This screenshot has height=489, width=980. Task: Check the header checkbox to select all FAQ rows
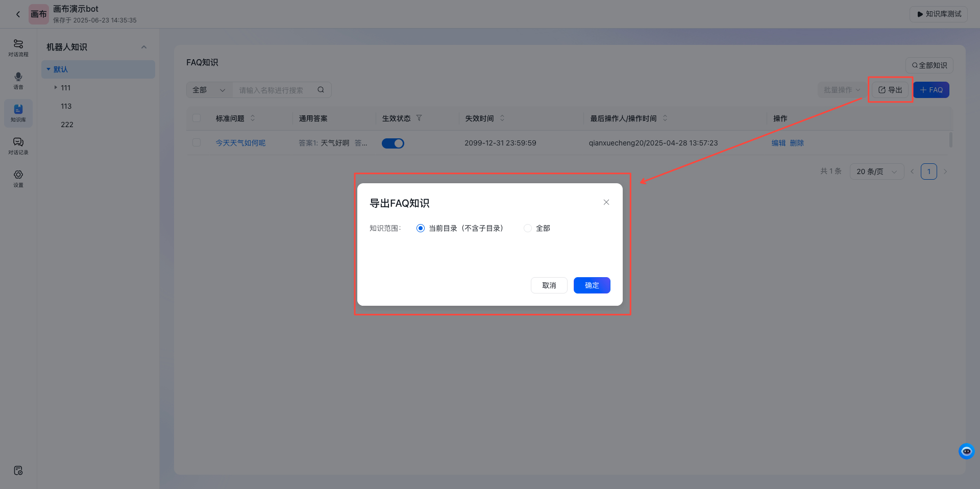[197, 118]
